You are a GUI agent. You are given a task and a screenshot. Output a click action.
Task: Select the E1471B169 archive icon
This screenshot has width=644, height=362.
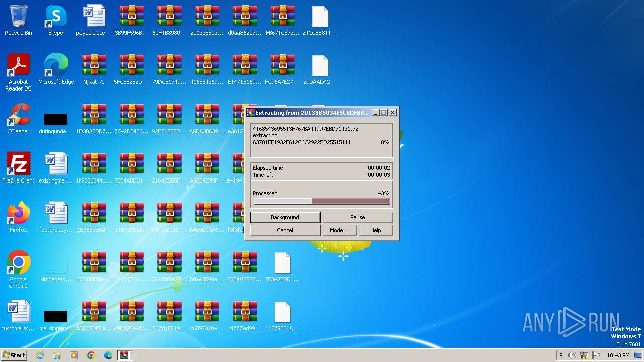[245, 69]
